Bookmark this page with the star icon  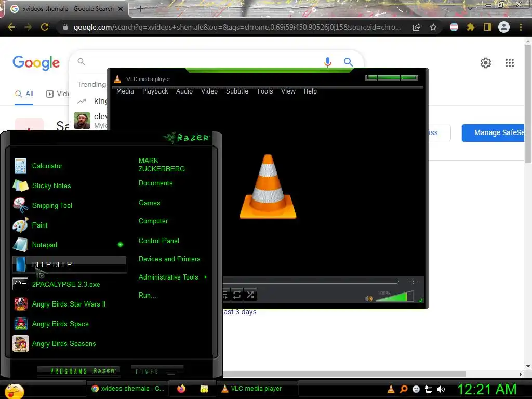433,27
